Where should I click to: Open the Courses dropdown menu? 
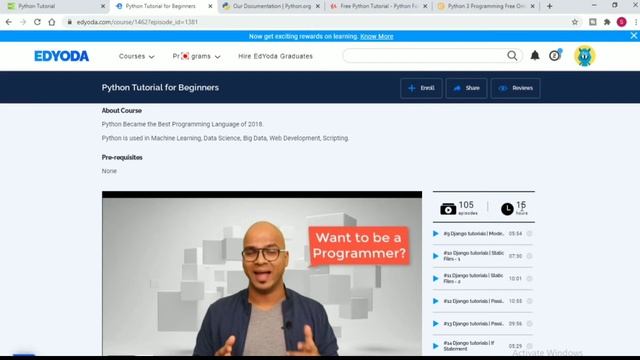coord(137,56)
